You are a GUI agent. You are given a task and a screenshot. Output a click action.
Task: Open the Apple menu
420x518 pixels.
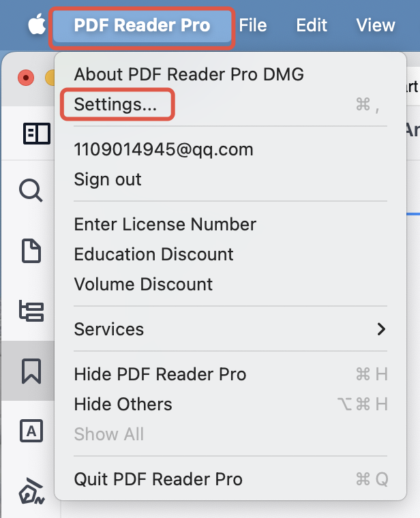pyautogui.click(x=36, y=25)
